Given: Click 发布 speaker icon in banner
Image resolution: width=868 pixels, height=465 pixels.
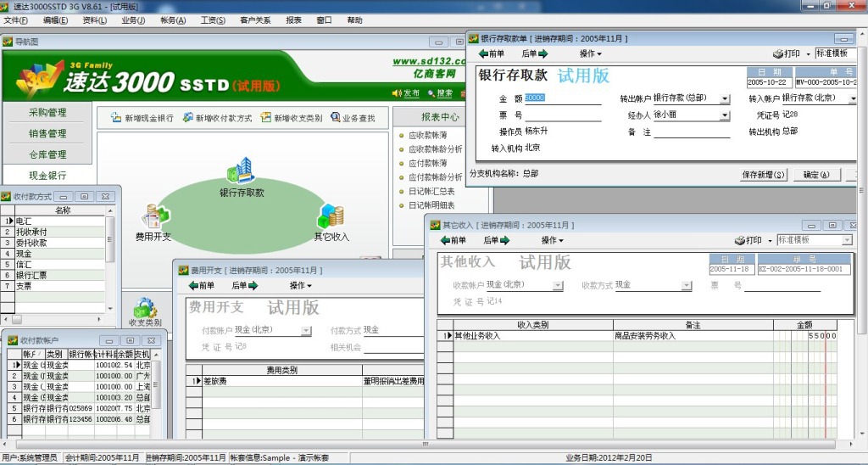Looking at the screenshot, I should coord(397,93).
